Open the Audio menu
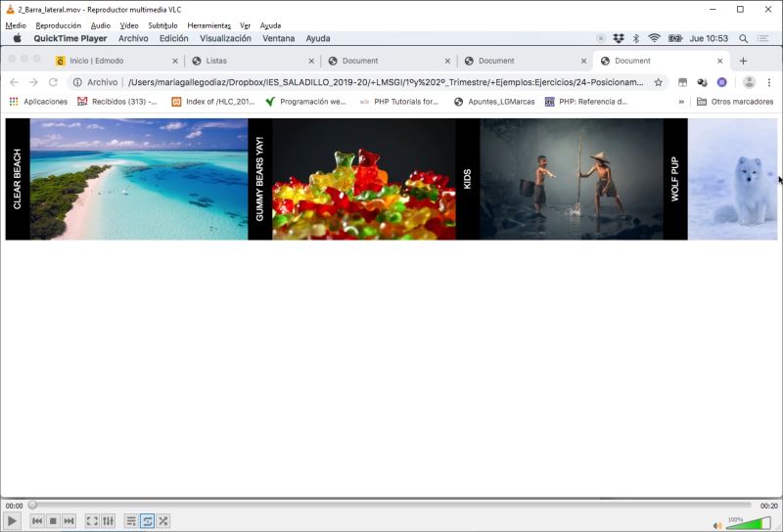 pyautogui.click(x=101, y=25)
